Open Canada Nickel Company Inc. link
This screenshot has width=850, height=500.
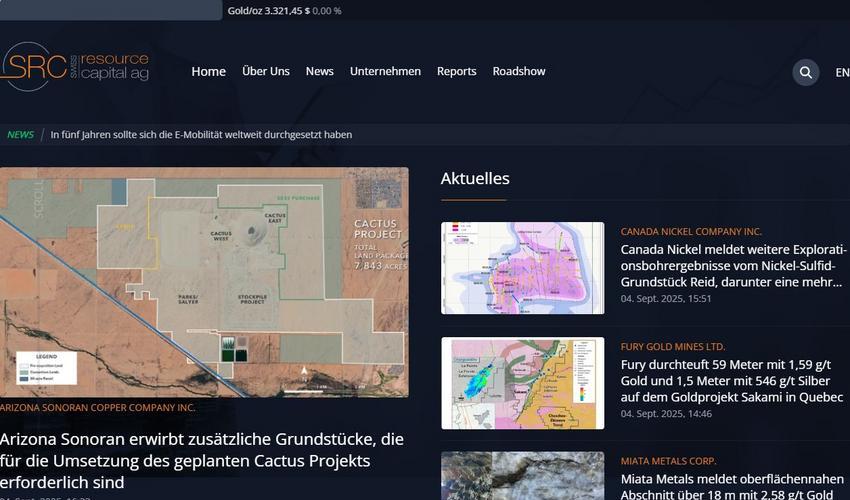(691, 232)
